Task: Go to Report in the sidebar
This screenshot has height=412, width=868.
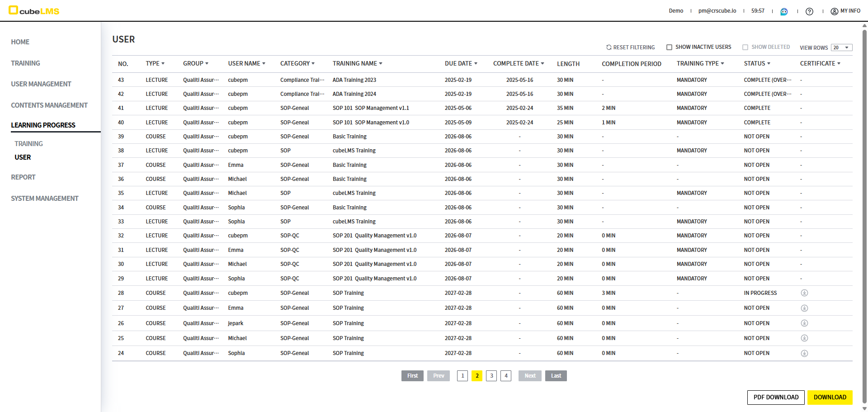Action: (x=23, y=177)
